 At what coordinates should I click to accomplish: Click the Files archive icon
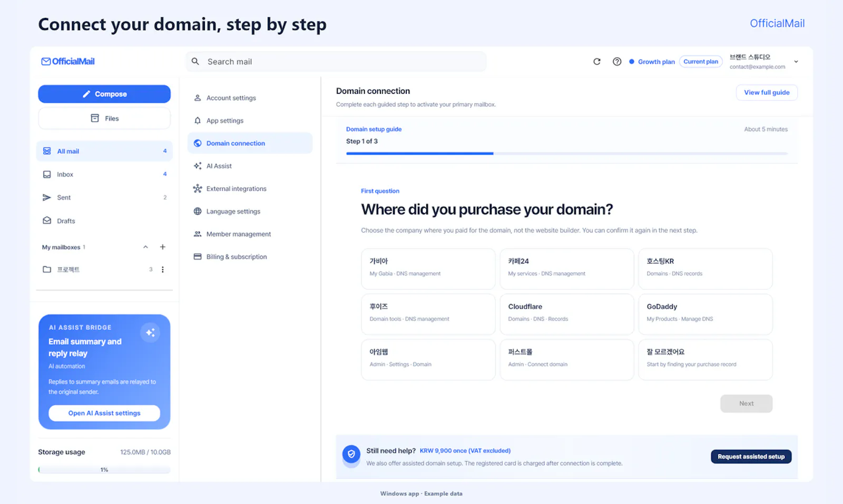click(95, 118)
